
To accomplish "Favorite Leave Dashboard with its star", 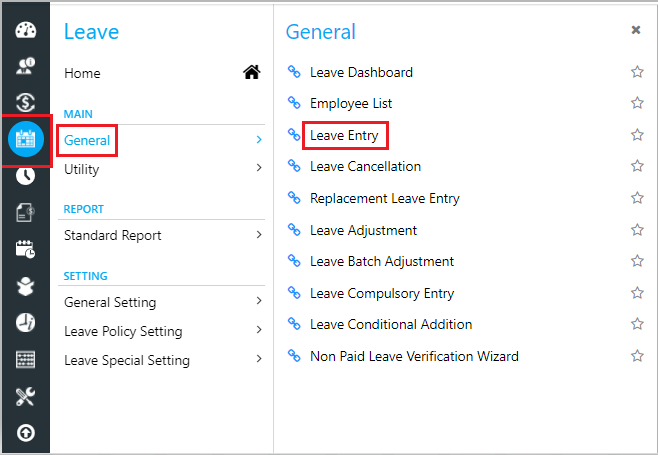I will (x=637, y=72).
